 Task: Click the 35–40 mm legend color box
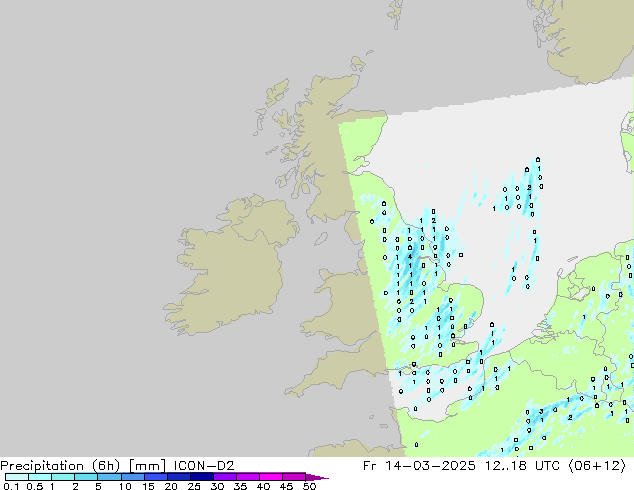[248, 477]
